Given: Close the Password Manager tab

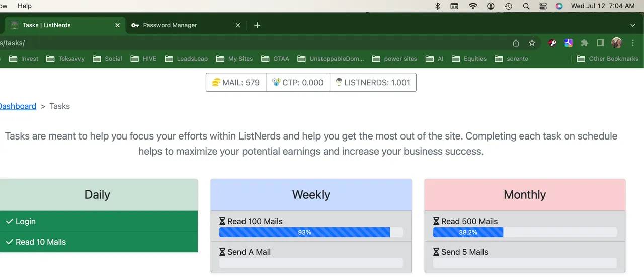Looking at the screenshot, I should [x=238, y=25].
